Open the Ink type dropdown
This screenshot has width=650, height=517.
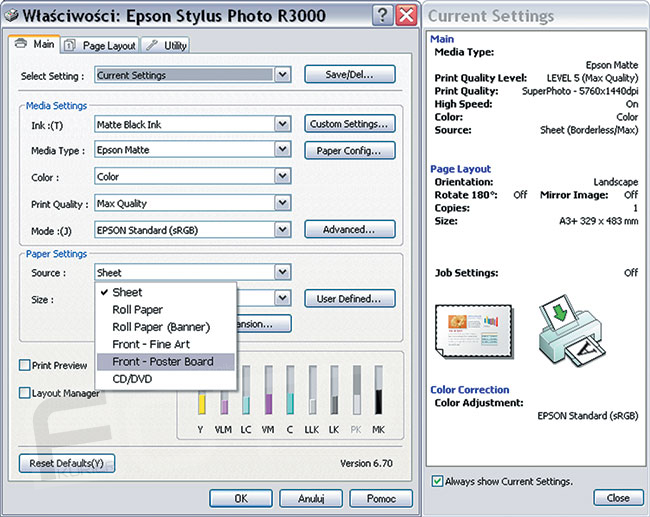coord(283,124)
